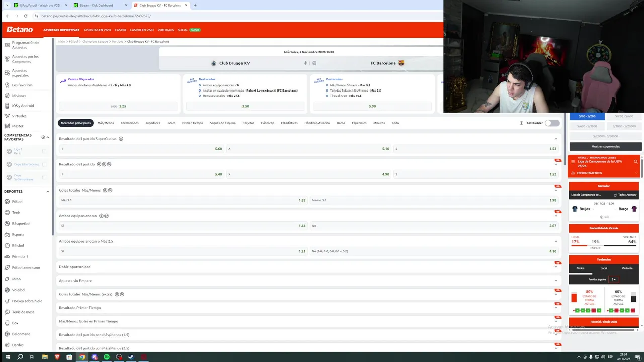This screenshot has width=644, height=362.
Task: Select Fútbol in the Deportes list
Action: pos(17,201)
